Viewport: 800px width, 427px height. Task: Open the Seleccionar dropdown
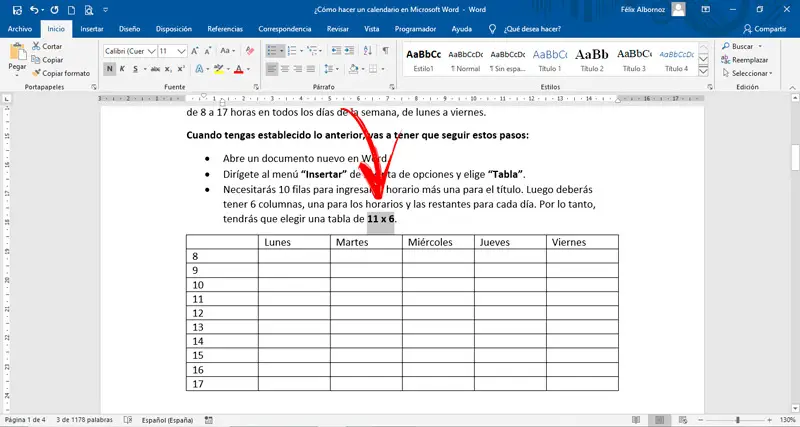click(747, 73)
